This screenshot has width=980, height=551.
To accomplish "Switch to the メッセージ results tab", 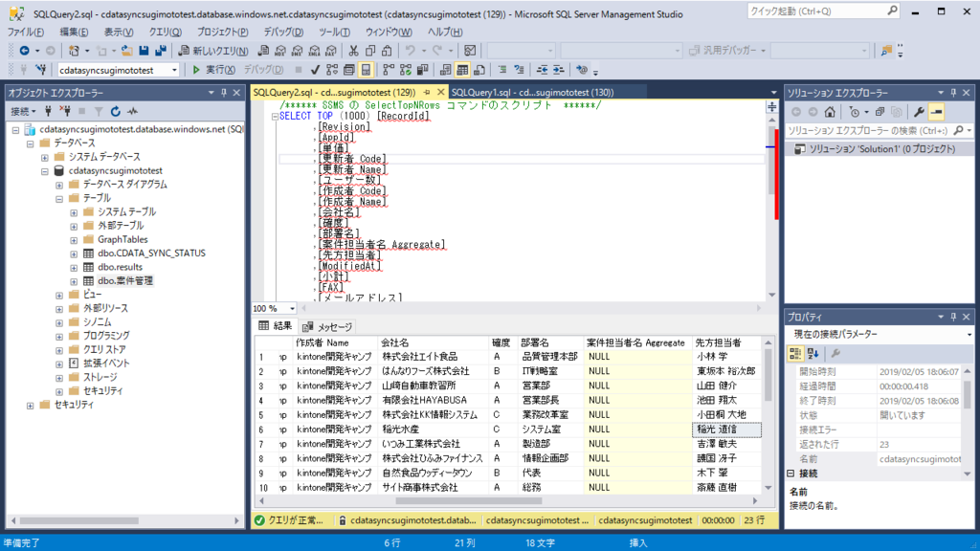I will 328,327.
